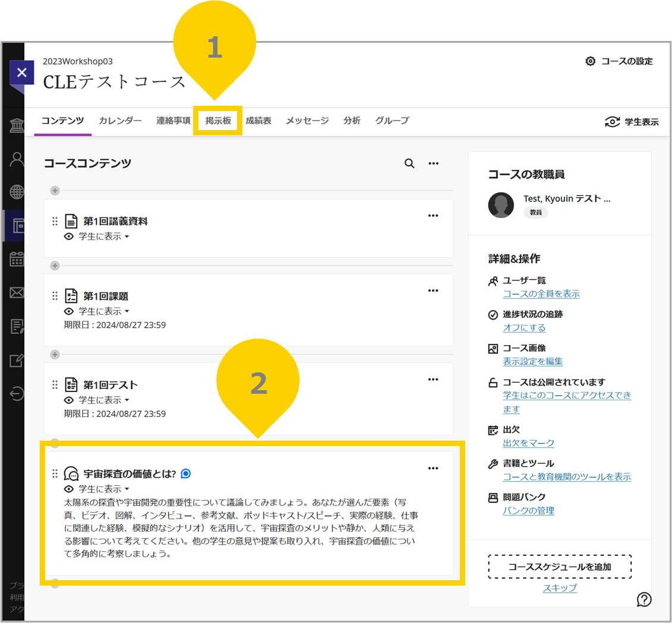Select the カレンダー tab
The image size is (672, 623).
[120, 121]
